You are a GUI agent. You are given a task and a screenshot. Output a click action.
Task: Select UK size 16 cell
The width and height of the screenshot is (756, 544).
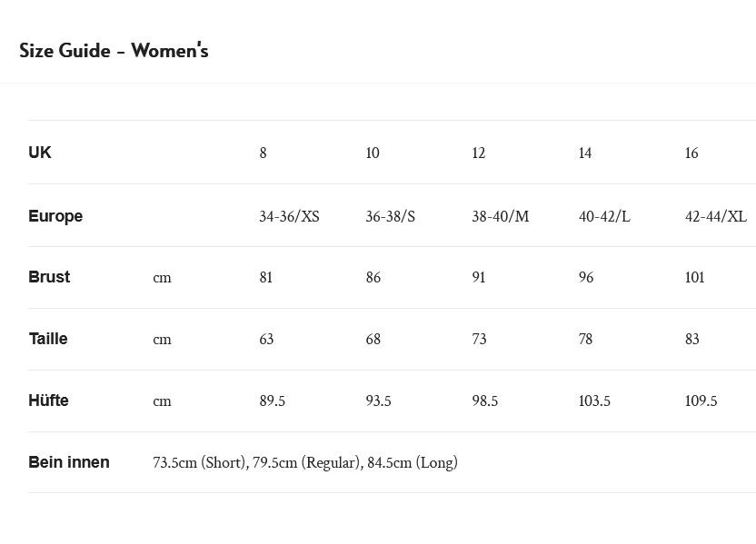[691, 153]
